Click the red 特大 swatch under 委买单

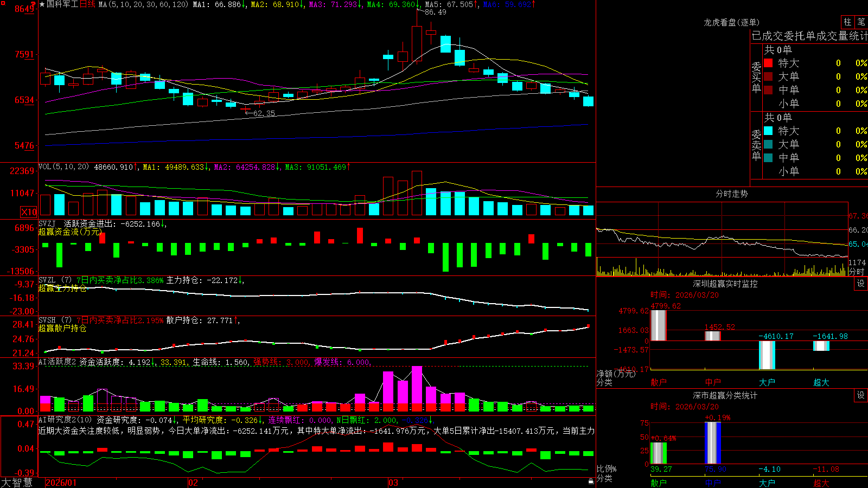[768, 63]
